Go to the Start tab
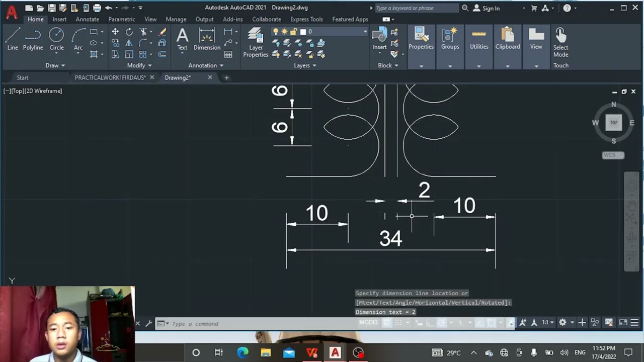The width and height of the screenshot is (644, 362). (23, 77)
